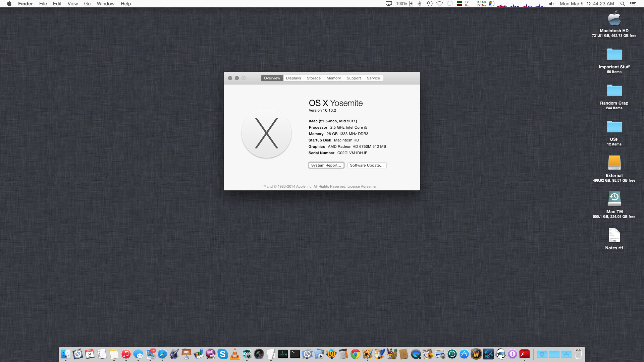
Task: Open Mail with 1080 unread badge
Action: click(x=151, y=354)
